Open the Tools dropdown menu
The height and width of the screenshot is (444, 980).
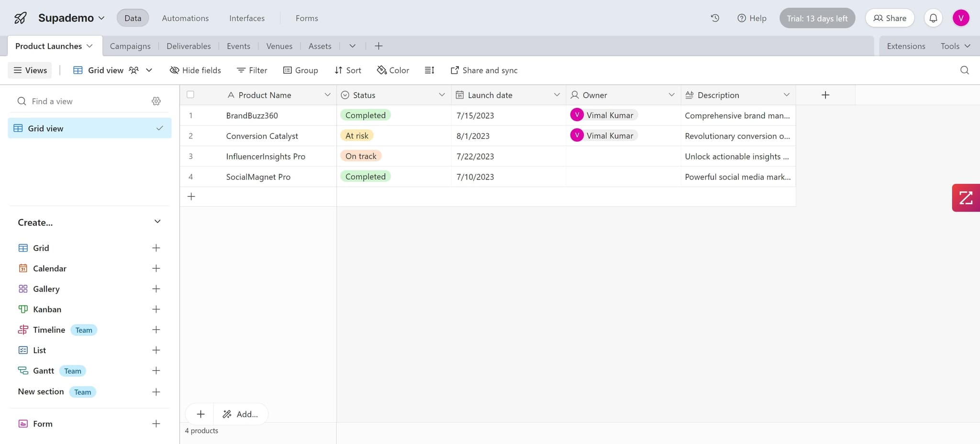955,46
